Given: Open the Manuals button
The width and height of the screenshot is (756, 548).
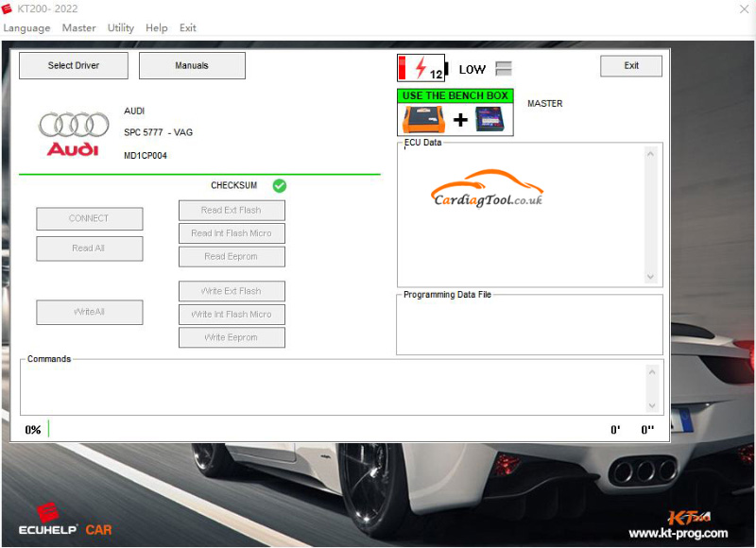Looking at the screenshot, I should point(192,65).
